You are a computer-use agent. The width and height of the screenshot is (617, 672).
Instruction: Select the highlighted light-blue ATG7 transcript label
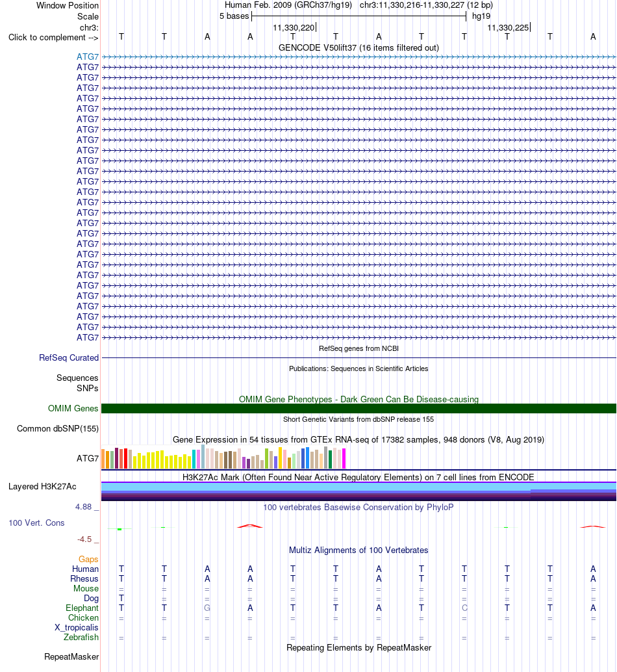87,57
